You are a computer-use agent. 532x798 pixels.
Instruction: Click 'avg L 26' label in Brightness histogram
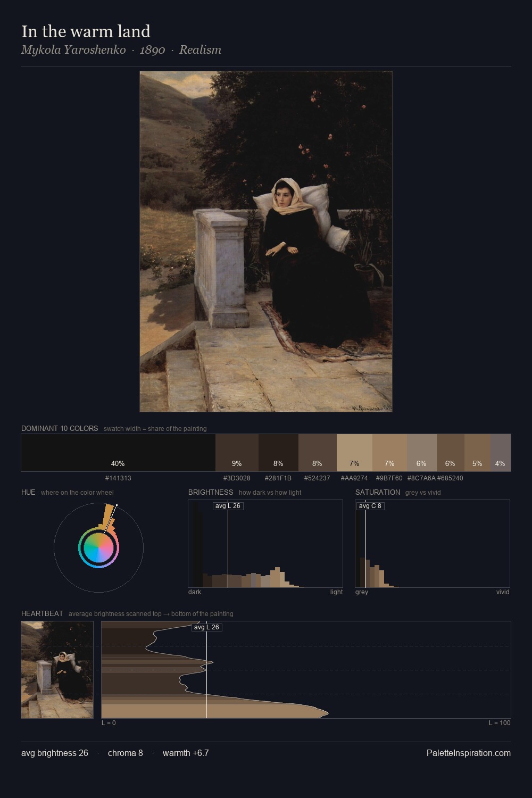[228, 506]
